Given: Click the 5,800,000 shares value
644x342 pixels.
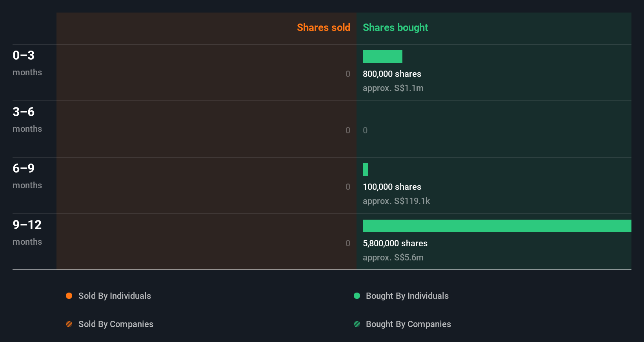Looking at the screenshot, I should coord(395,243).
